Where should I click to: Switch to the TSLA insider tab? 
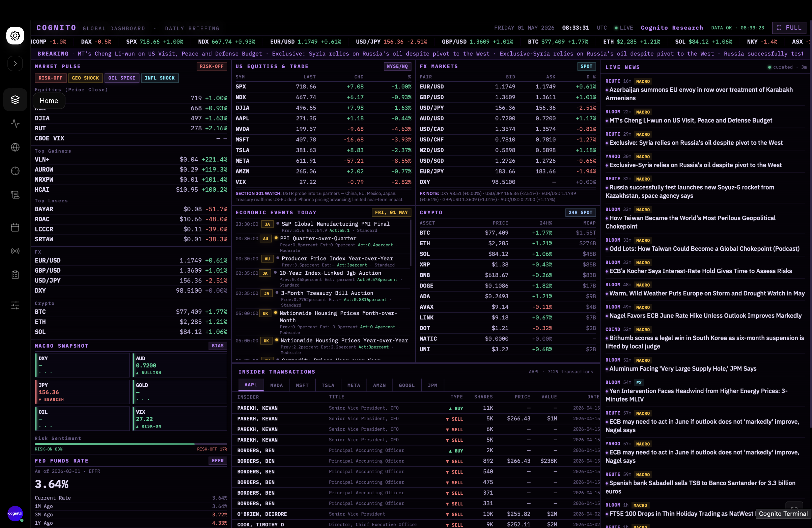pyautogui.click(x=328, y=386)
